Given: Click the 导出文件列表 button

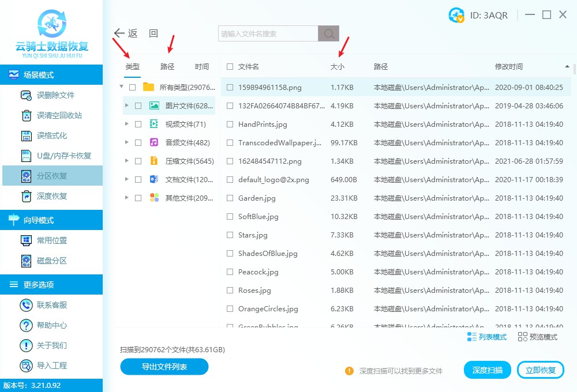Looking at the screenshot, I should [164, 367].
